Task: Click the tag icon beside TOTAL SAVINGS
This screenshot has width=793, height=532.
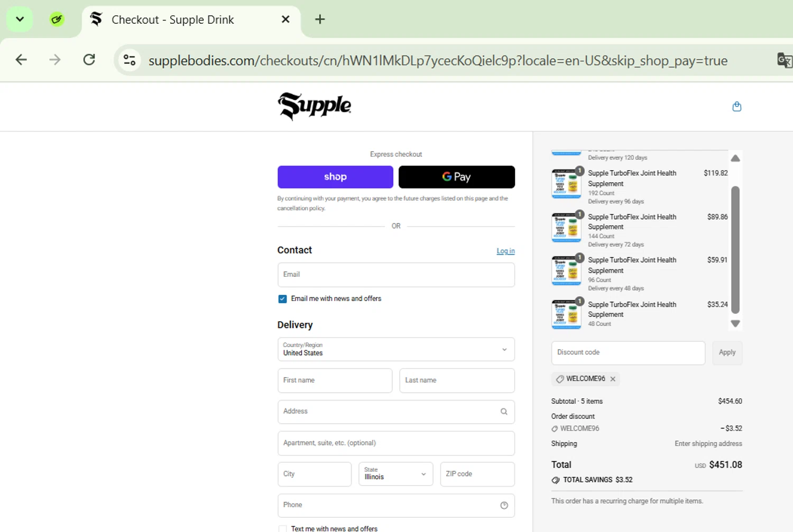Action: point(556,480)
